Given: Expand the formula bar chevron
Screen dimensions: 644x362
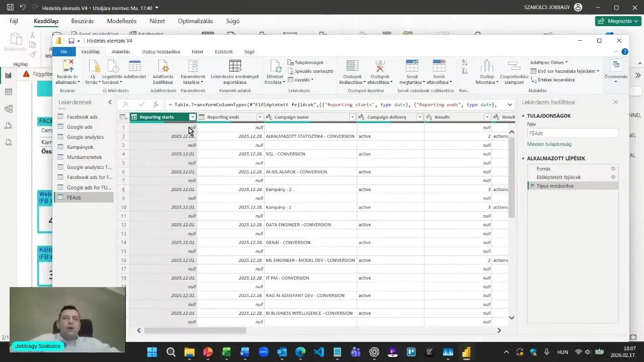Looking at the screenshot, I should 510,105.
